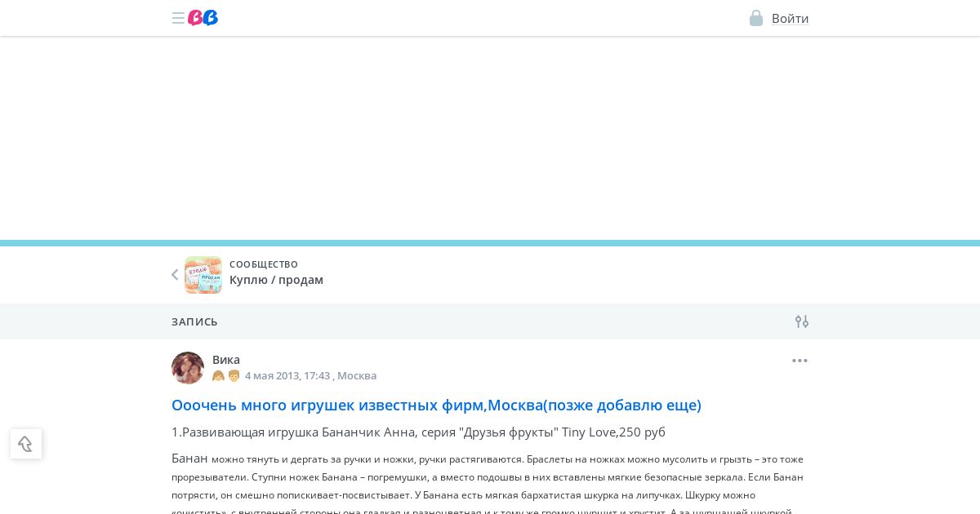The height and width of the screenshot is (514, 980).
Task: Open the Куплю / продам community link
Action: 276,280
